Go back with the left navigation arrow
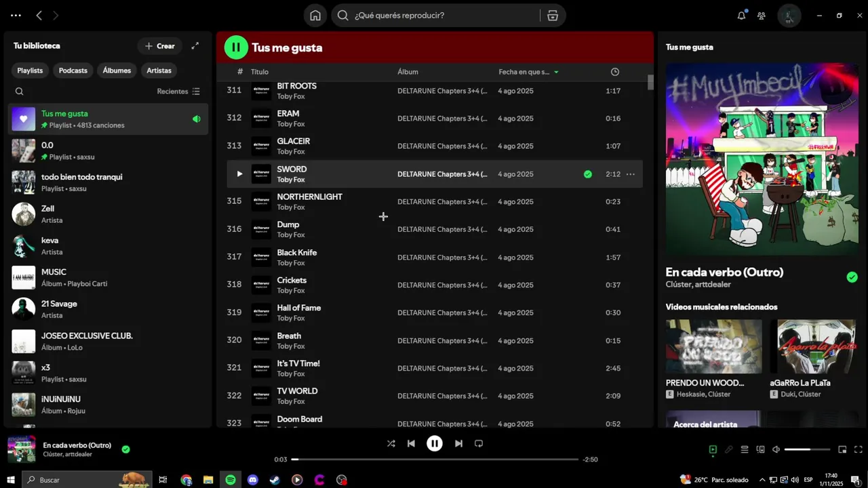 pos(39,16)
